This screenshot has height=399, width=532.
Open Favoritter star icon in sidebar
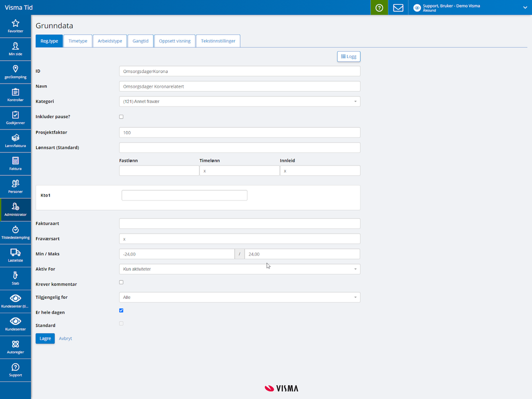click(15, 23)
